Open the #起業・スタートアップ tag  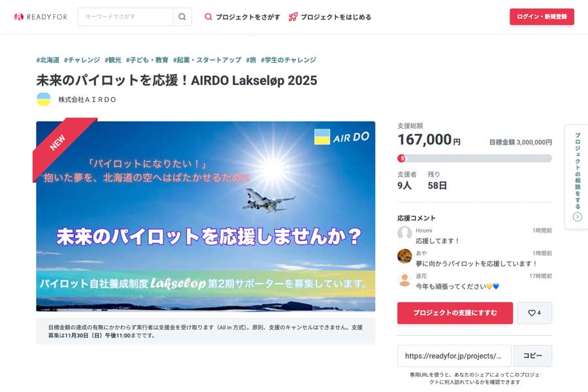tap(207, 60)
